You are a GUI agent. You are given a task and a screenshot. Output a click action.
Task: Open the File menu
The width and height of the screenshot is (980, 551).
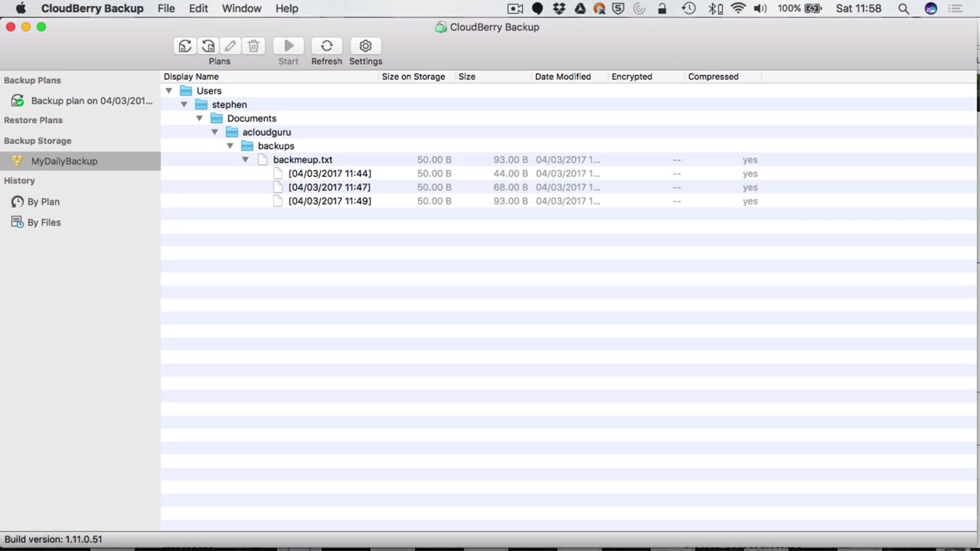166,8
